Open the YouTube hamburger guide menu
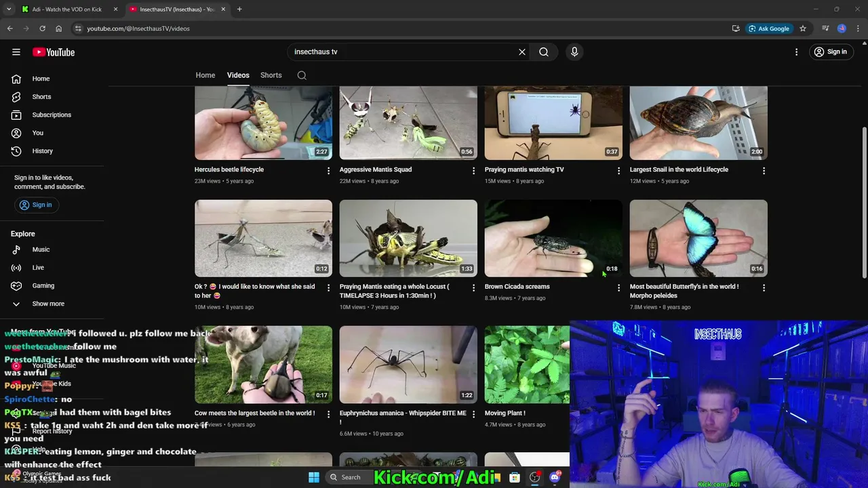Viewport: 868px width, 488px height. pyautogui.click(x=16, y=52)
